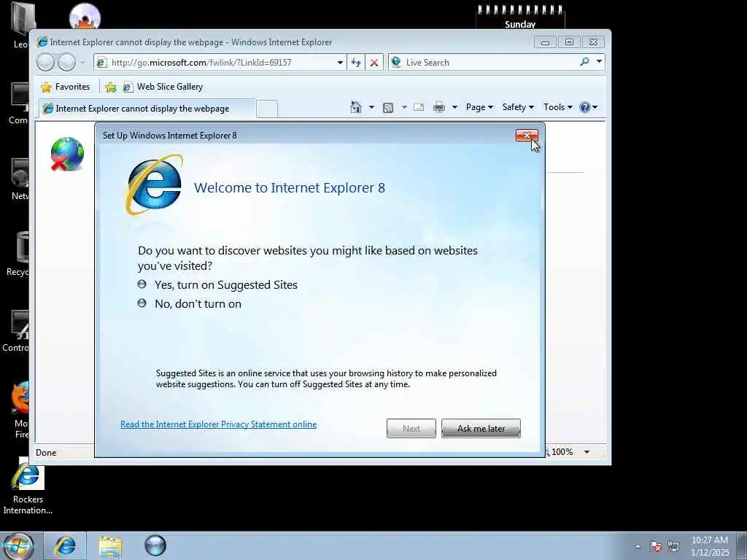Click the Print toolbar icon
This screenshot has width=747, height=560.
[x=438, y=108]
